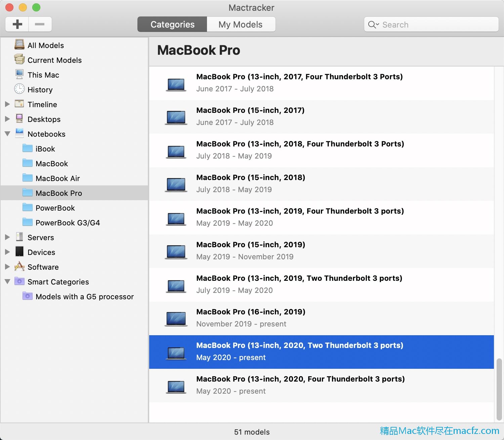The image size is (504, 440).
Task: Click the History label in sidebar
Action: [x=40, y=90]
